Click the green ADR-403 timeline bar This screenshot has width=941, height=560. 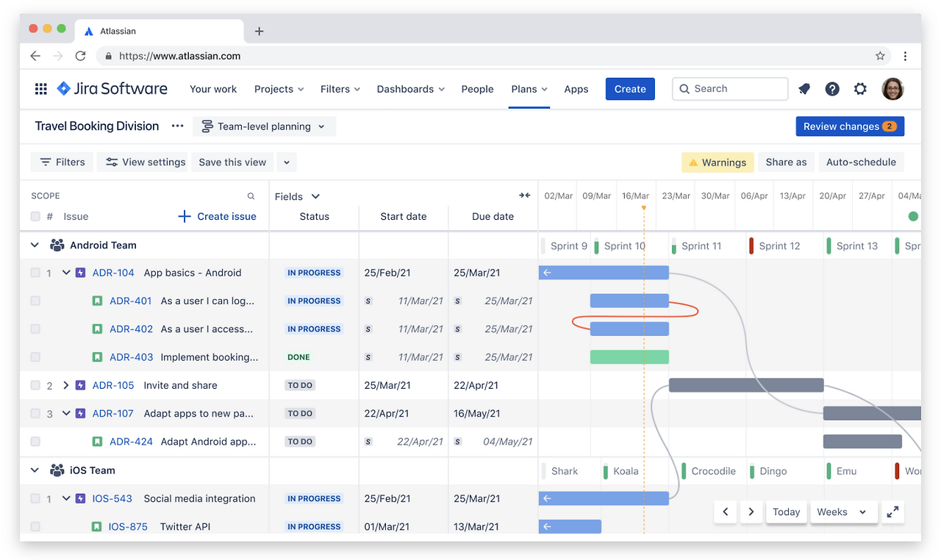(629, 357)
